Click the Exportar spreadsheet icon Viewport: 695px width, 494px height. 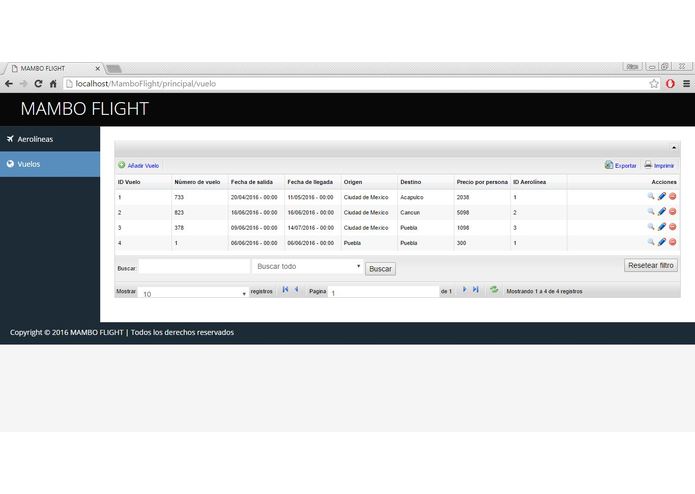pyautogui.click(x=609, y=165)
